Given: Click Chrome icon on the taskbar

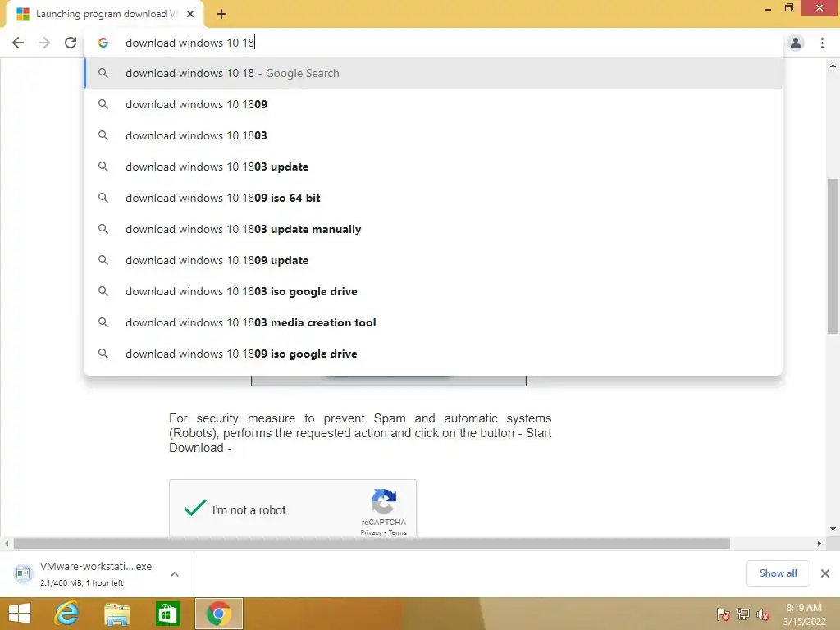Looking at the screenshot, I should pos(218,614).
